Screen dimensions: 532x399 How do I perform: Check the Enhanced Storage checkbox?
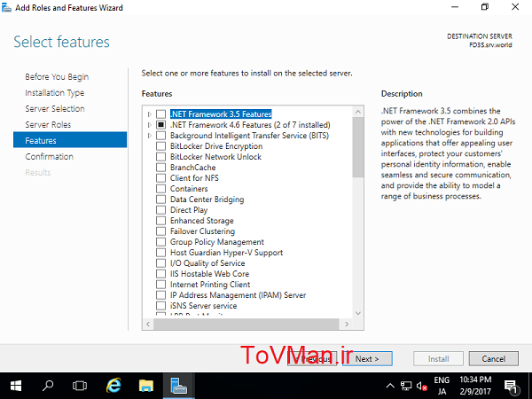160,221
